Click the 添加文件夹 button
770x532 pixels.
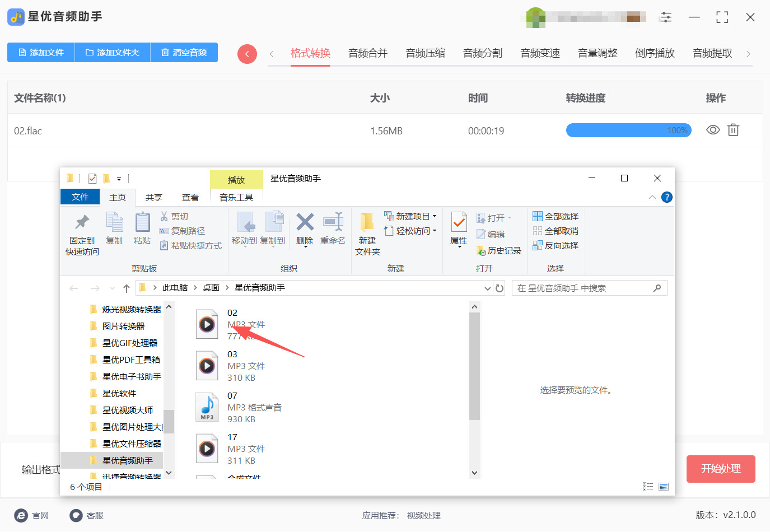pyautogui.click(x=113, y=53)
